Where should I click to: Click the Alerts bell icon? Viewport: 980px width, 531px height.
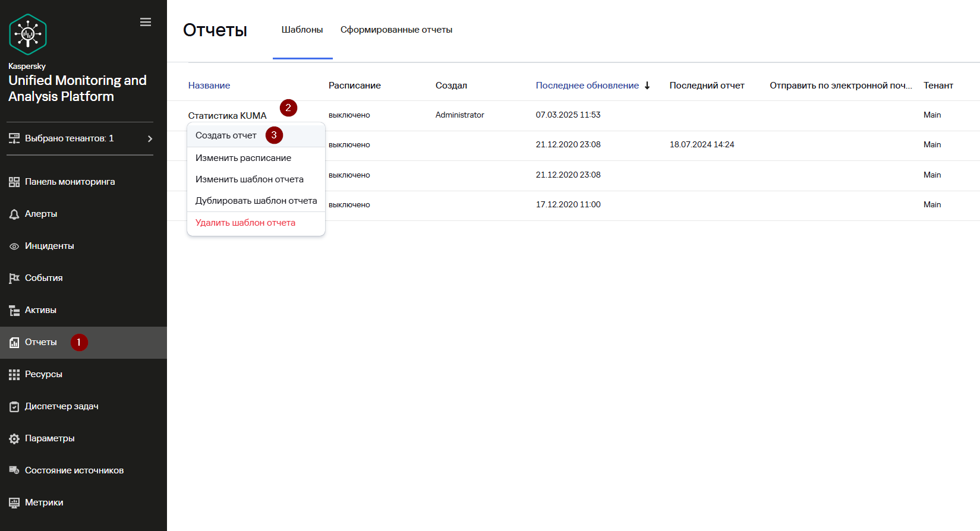14,214
